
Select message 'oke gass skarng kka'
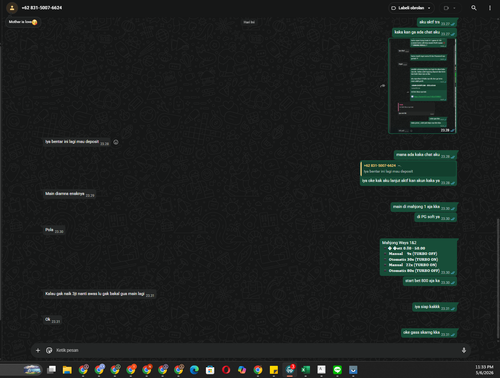[429, 333]
